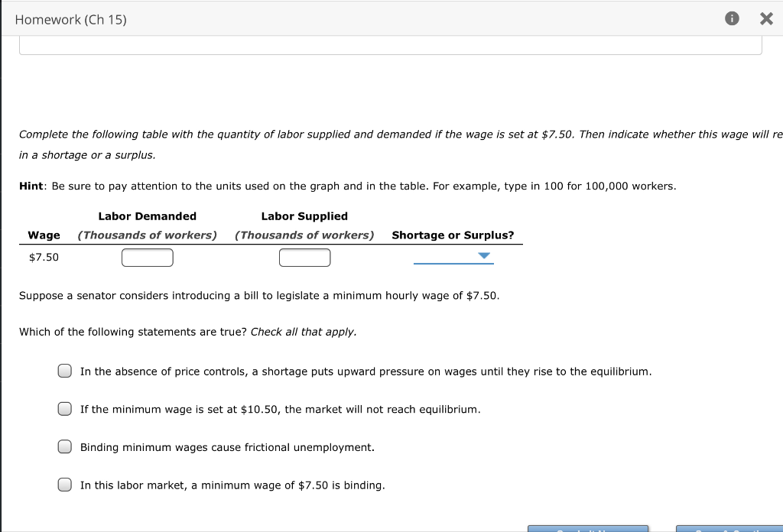Click the X icon to close the homework panel
Viewport: 783px width, 532px height.
tap(766, 18)
